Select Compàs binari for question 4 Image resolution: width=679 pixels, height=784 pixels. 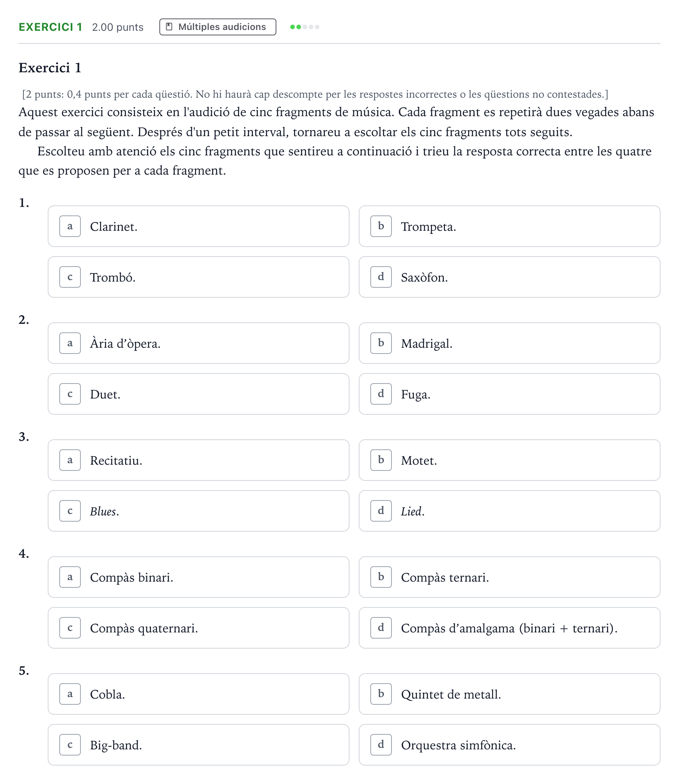pos(199,577)
